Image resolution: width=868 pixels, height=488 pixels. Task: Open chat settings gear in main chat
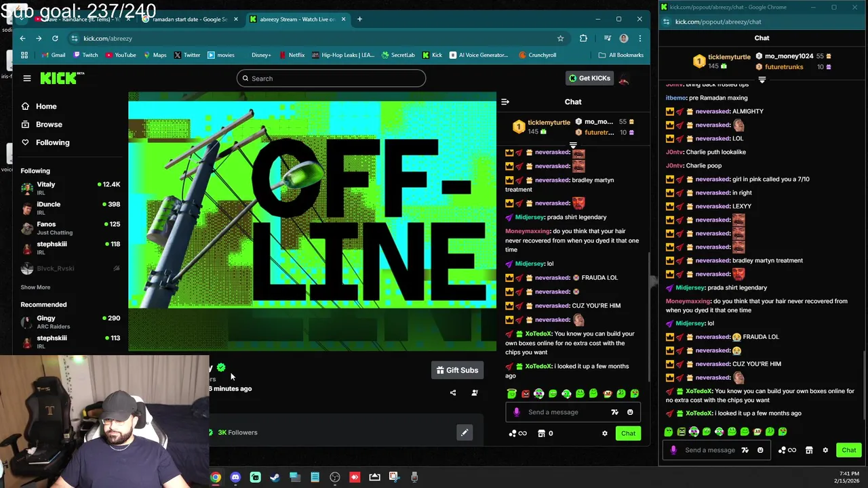(605, 434)
